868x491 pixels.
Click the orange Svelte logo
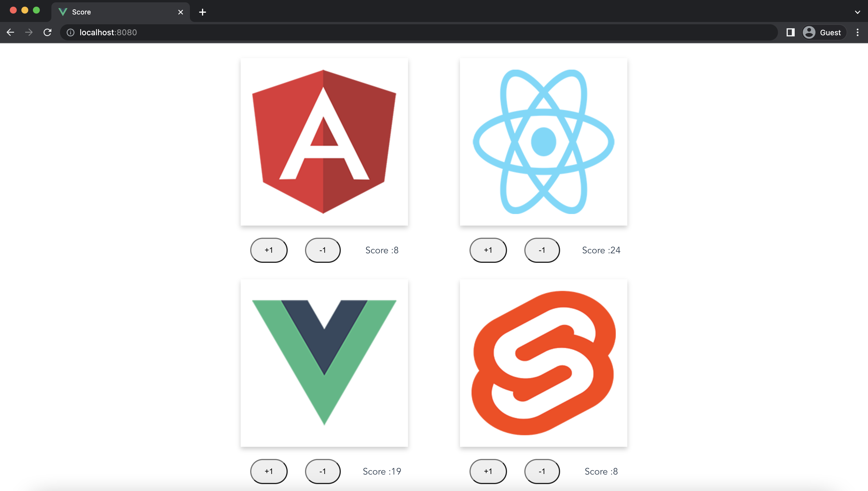click(x=543, y=362)
